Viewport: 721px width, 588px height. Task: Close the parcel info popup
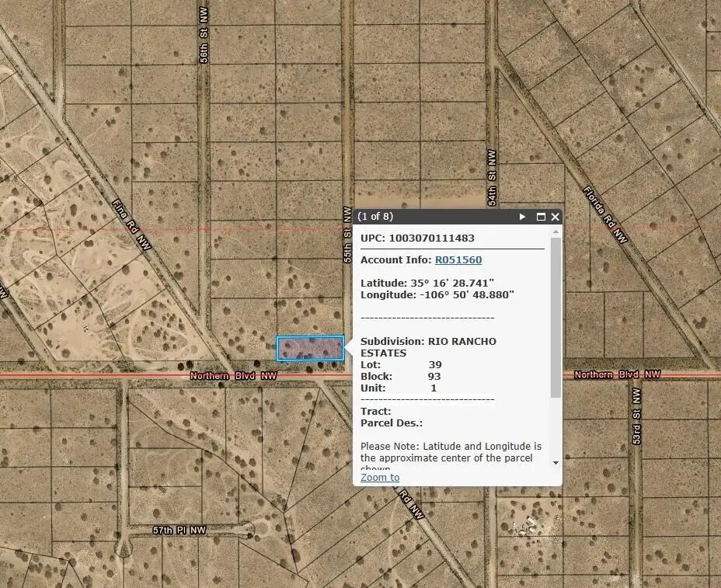[x=555, y=217]
